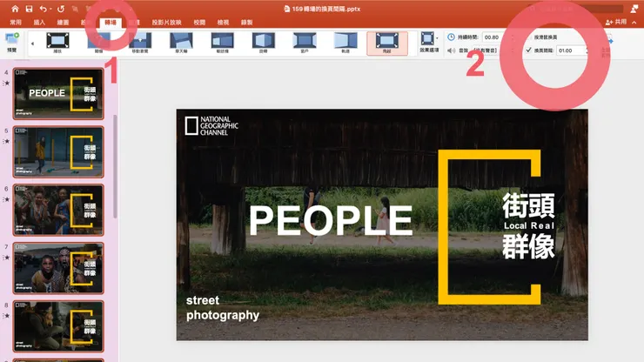
Task: Select slide 7 thumbnail
Action: point(58,268)
